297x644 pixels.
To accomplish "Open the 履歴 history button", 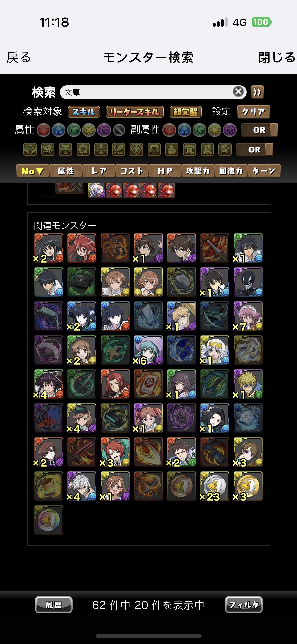I will click(53, 605).
